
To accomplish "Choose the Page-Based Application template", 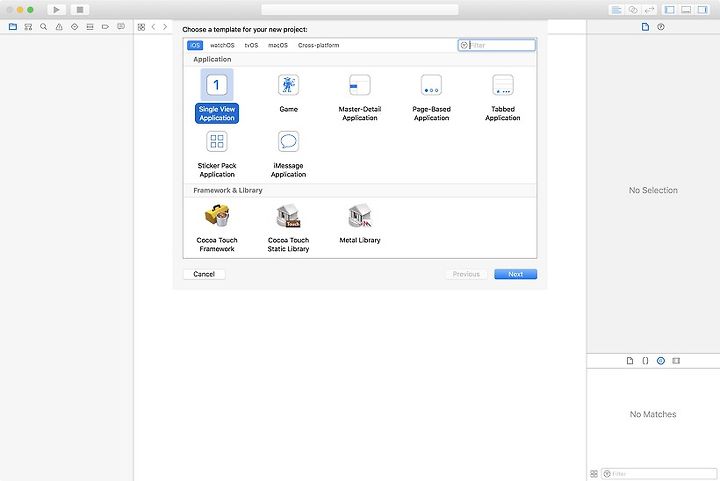I will pos(431,97).
